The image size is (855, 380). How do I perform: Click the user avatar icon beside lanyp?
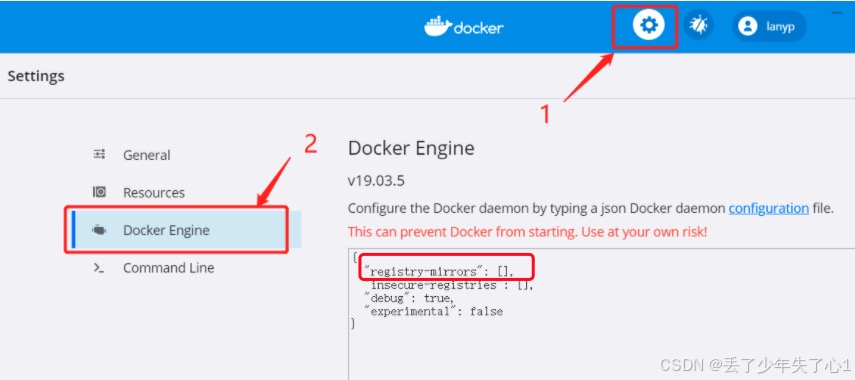point(747,26)
